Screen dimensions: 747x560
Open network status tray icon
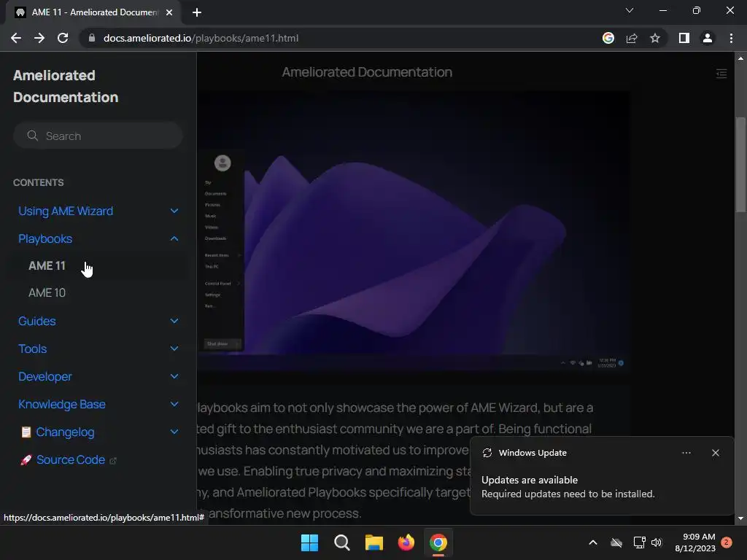(x=639, y=542)
